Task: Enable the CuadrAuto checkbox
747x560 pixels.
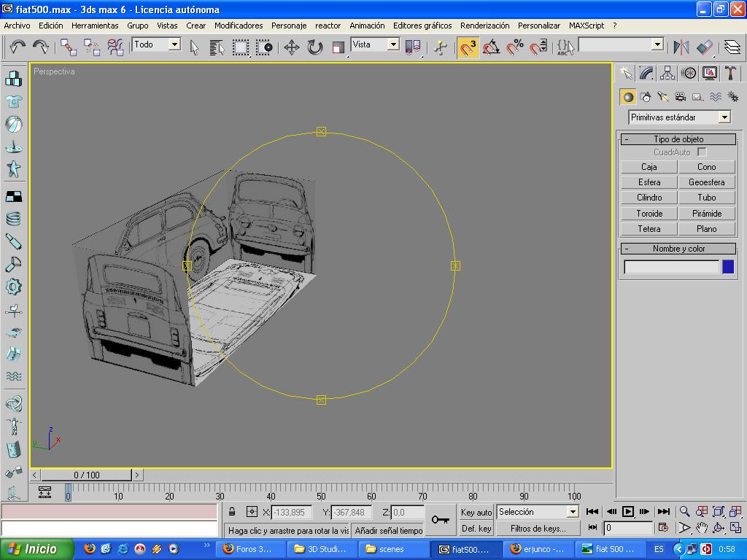Action: [x=702, y=152]
